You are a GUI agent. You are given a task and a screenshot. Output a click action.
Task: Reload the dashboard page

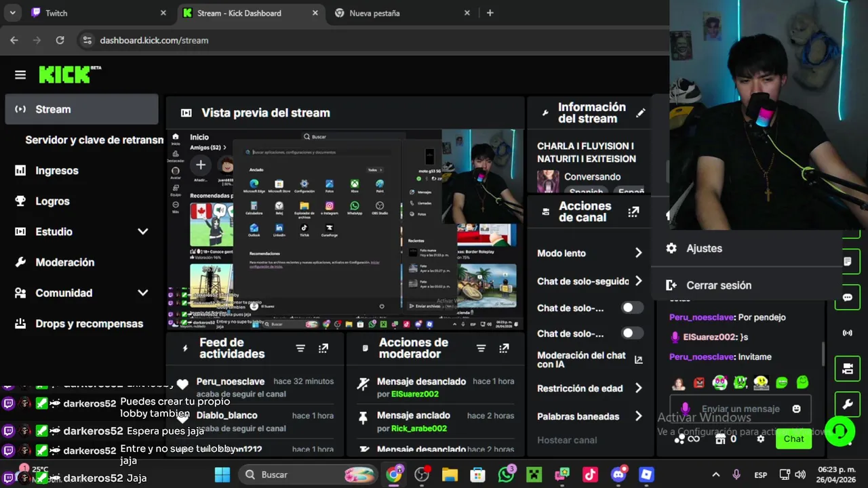[x=60, y=40]
